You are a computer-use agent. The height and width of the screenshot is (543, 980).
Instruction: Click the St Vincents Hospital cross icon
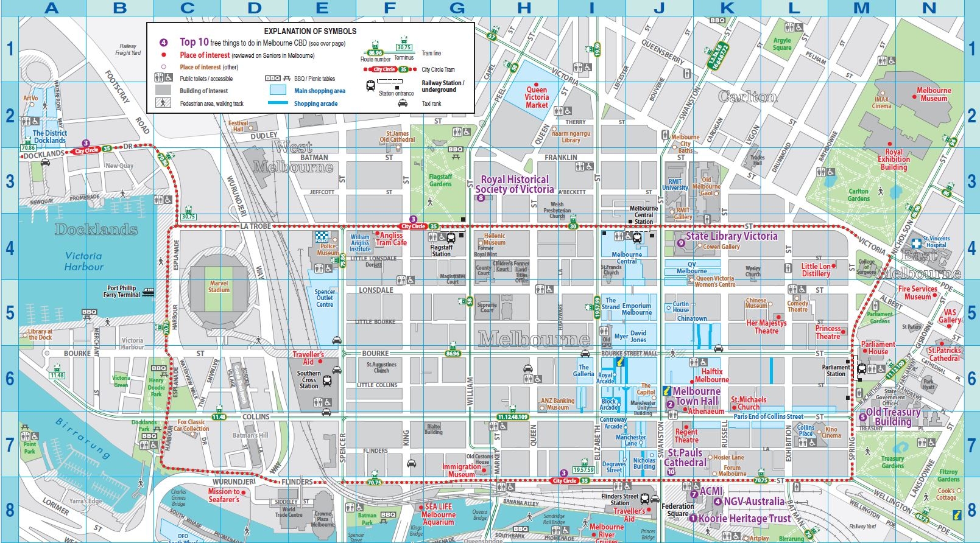click(x=916, y=243)
